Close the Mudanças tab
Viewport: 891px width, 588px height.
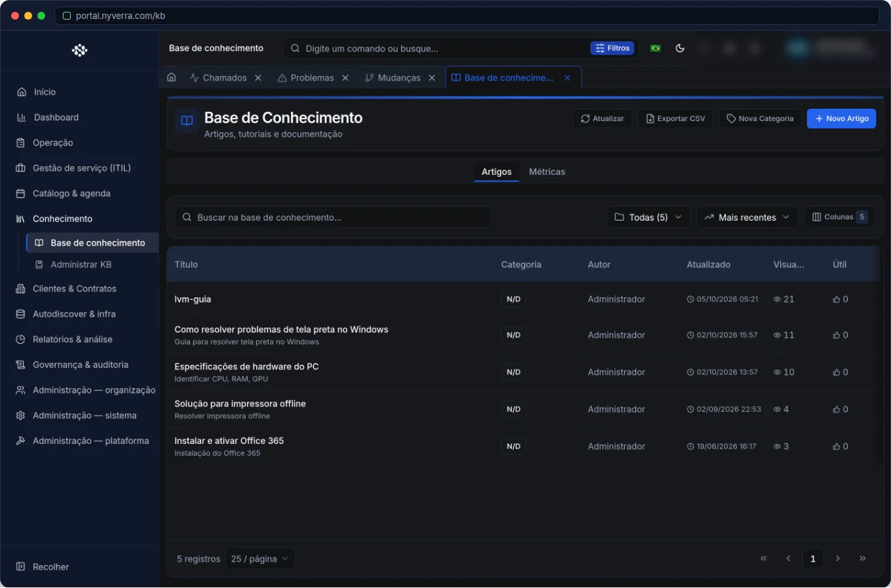click(x=432, y=78)
